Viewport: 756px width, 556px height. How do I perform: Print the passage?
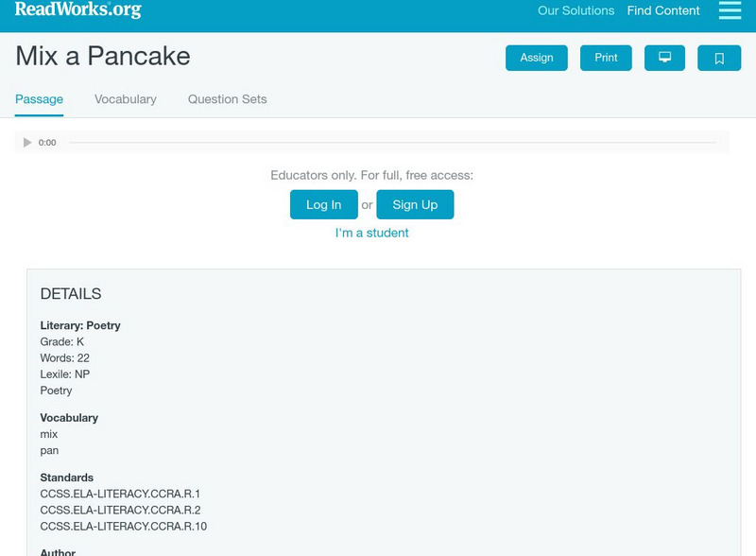(x=606, y=57)
